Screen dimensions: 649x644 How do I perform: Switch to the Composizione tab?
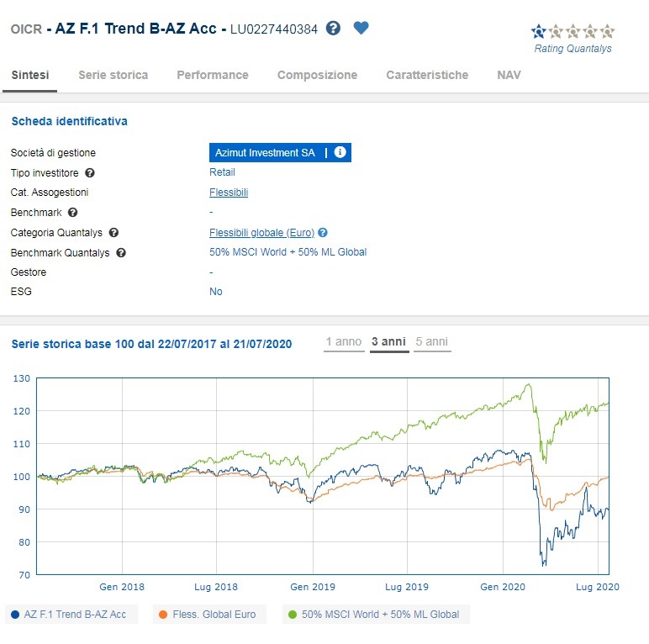(x=317, y=75)
